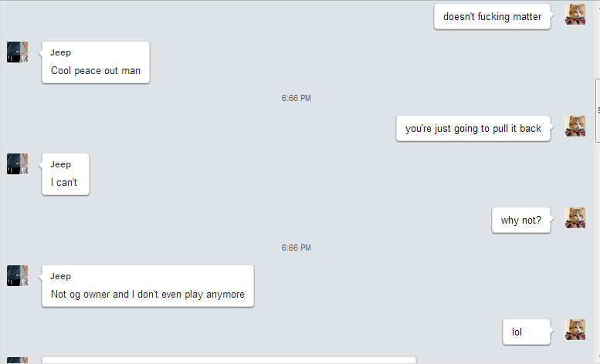The width and height of the screenshot is (600, 364).
Task: Click the "Cool peace out man" message text
Action: pyautogui.click(x=96, y=71)
